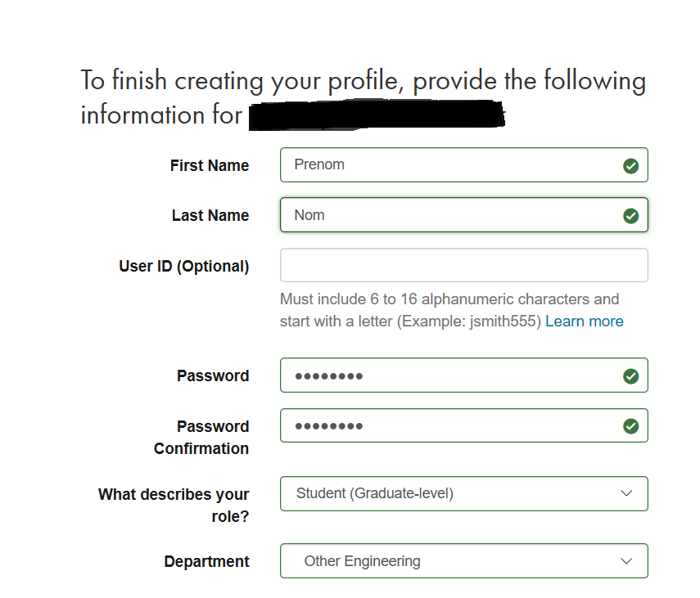Click the Last Name validation checkmark icon

click(630, 216)
